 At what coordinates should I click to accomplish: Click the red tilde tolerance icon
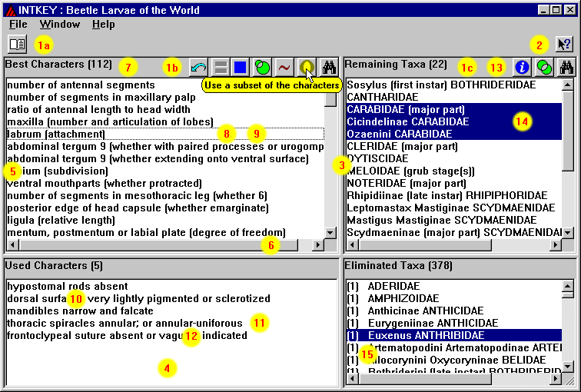[x=284, y=68]
